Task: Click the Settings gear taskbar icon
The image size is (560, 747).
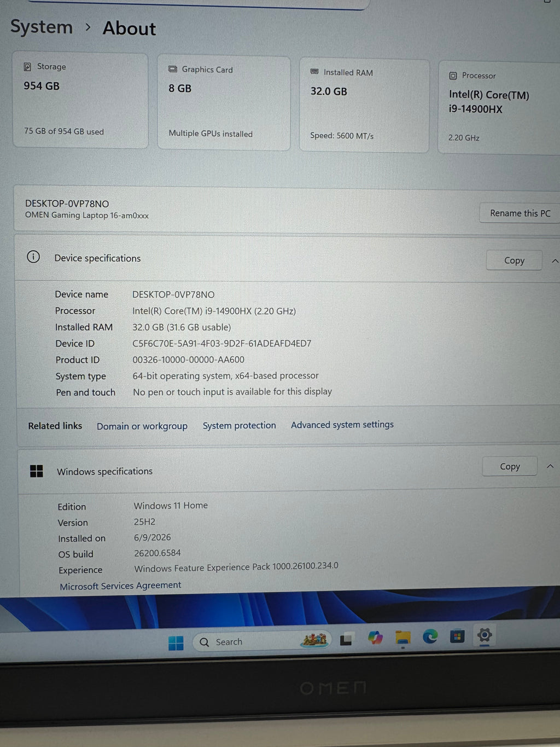Action: point(485,635)
